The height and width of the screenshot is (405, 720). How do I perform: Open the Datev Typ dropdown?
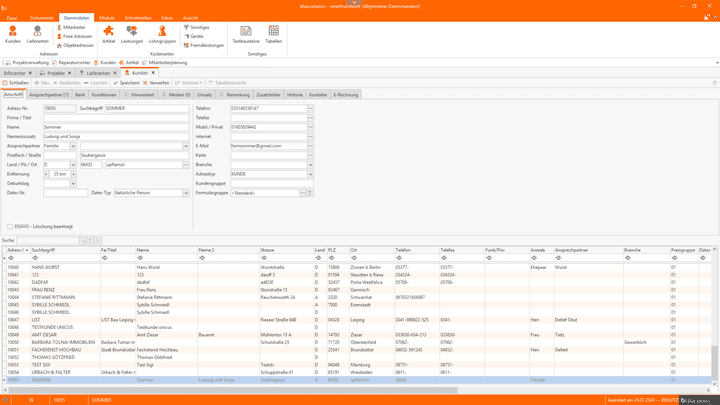pyautogui.click(x=185, y=193)
